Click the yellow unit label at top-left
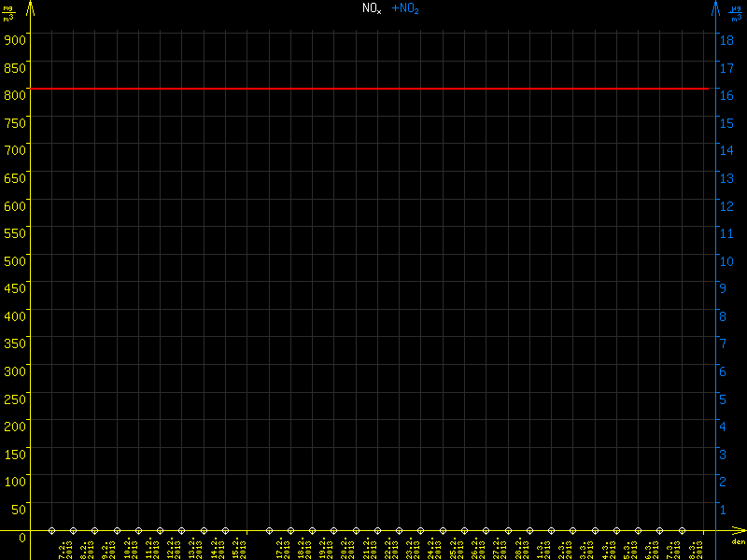Image resolution: width=747 pixels, height=560 pixels. (x=8, y=12)
